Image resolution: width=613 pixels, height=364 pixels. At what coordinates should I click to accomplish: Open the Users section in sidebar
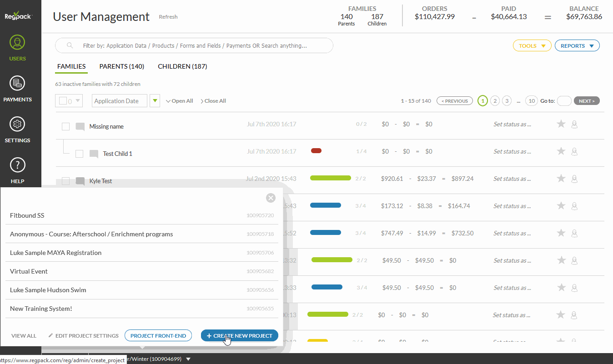point(17,48)
